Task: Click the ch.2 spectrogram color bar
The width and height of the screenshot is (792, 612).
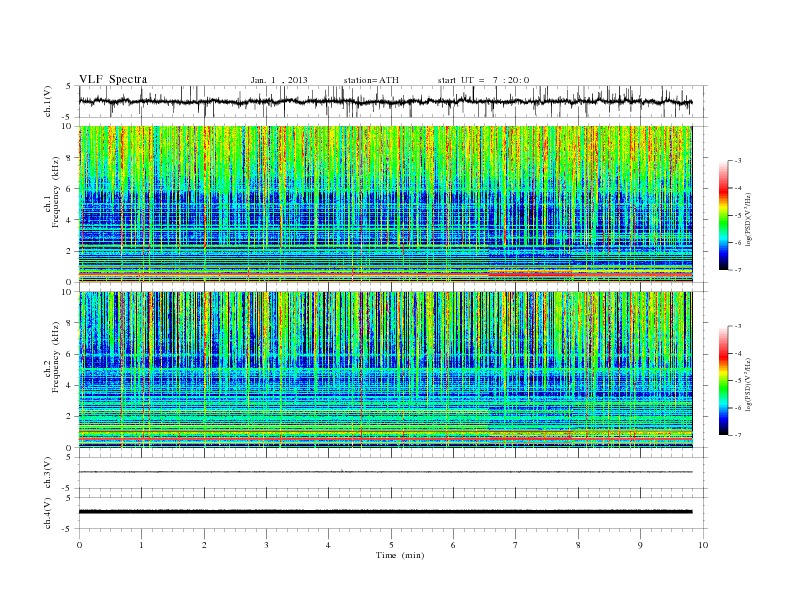Action: [x=723, y=380]
